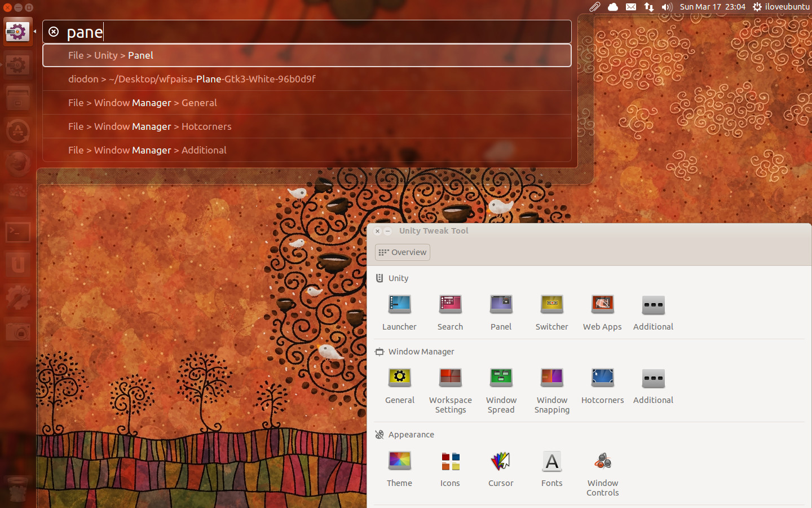This screenshot has width=812, height=508.
Task: Open the sound volume indicator
Action: pyautogui.click(x=667, y=7)
